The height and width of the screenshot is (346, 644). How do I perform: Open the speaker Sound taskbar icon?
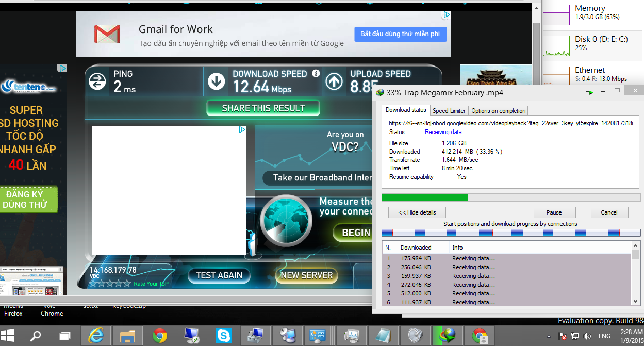(415, 336)
